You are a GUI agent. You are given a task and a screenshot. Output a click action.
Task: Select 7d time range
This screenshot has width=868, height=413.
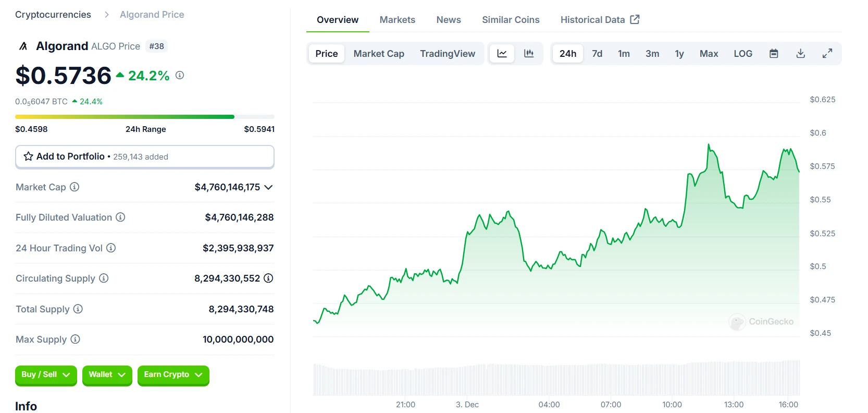(x=597, y=53)
